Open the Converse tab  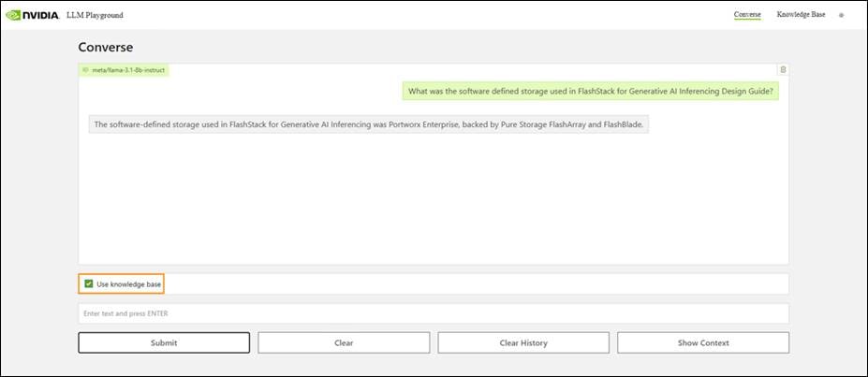click(747, 14)
